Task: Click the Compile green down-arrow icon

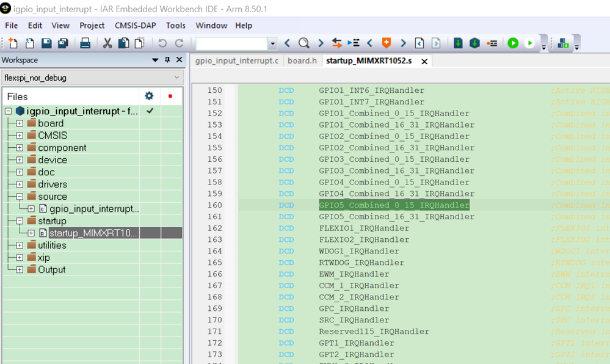Action: point(459,43)
